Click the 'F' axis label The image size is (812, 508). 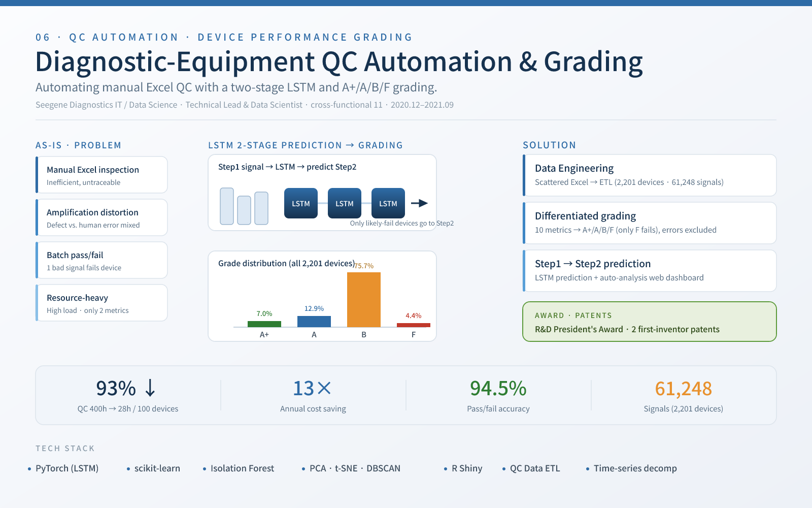point(414,334)
